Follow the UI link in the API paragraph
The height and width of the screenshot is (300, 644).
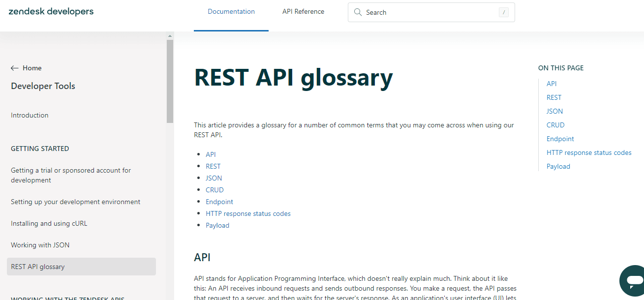(498, 297)
